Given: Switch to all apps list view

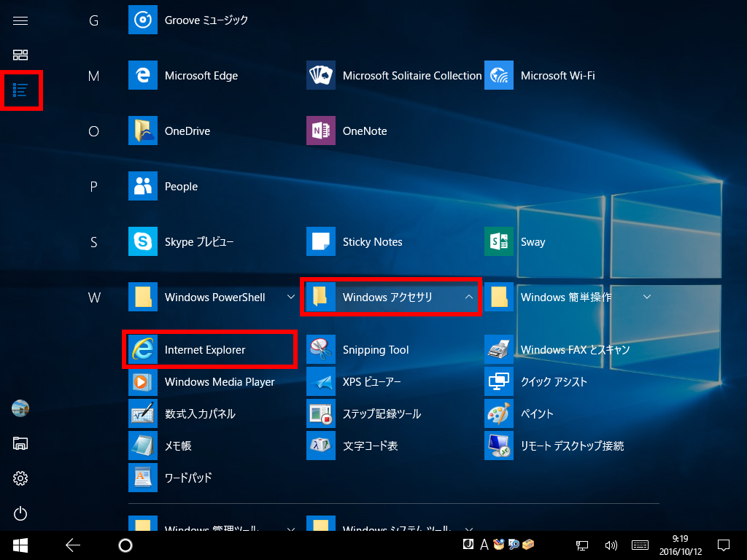Looking at the screenshot, I should click(x=20, y=90).
